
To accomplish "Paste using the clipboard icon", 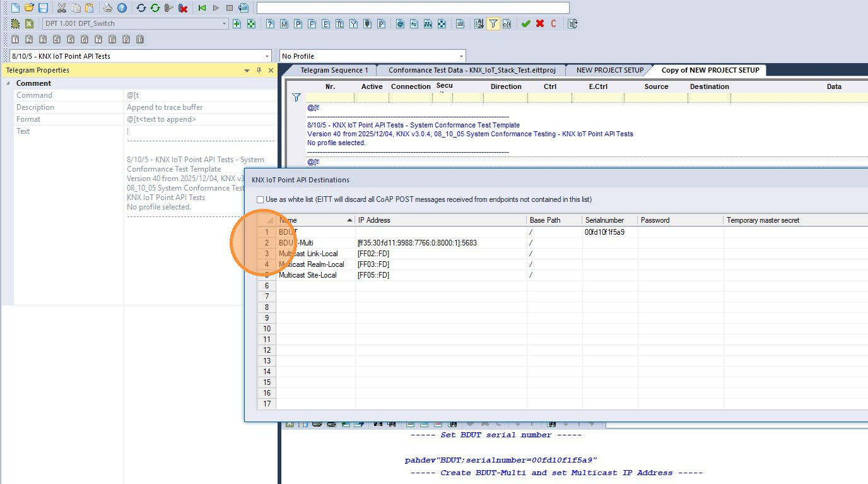I will 89,8.
